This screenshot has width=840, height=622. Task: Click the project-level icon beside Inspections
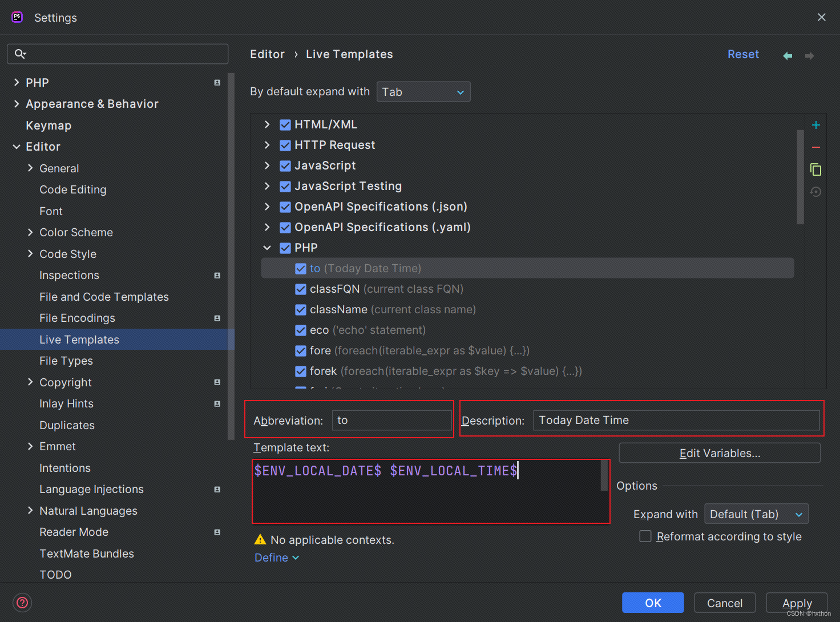point(217,276)
